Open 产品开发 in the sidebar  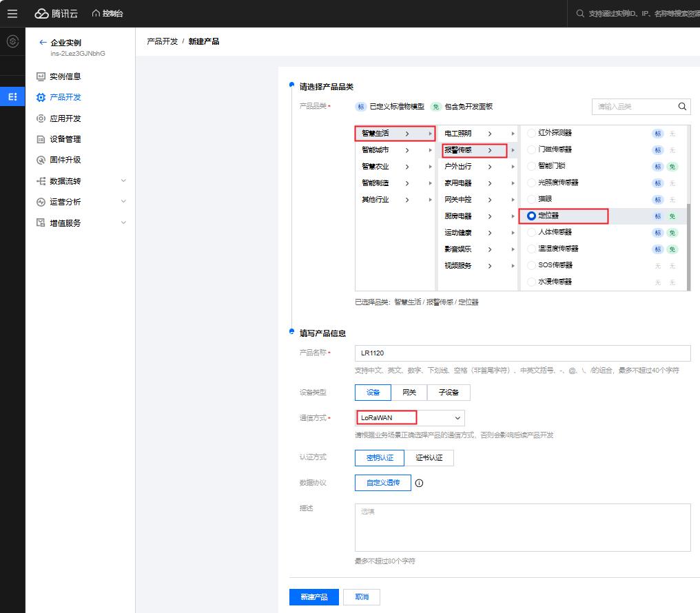[x=65, y=97]
